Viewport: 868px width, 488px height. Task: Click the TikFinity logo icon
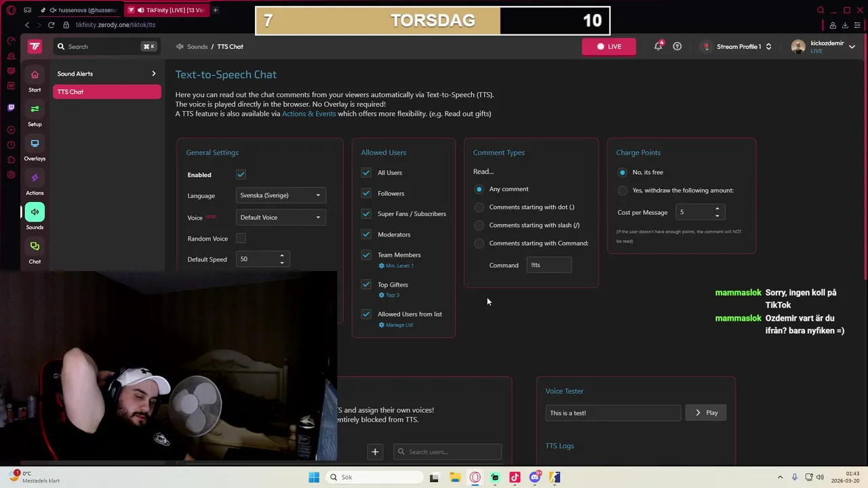[35, 46]
